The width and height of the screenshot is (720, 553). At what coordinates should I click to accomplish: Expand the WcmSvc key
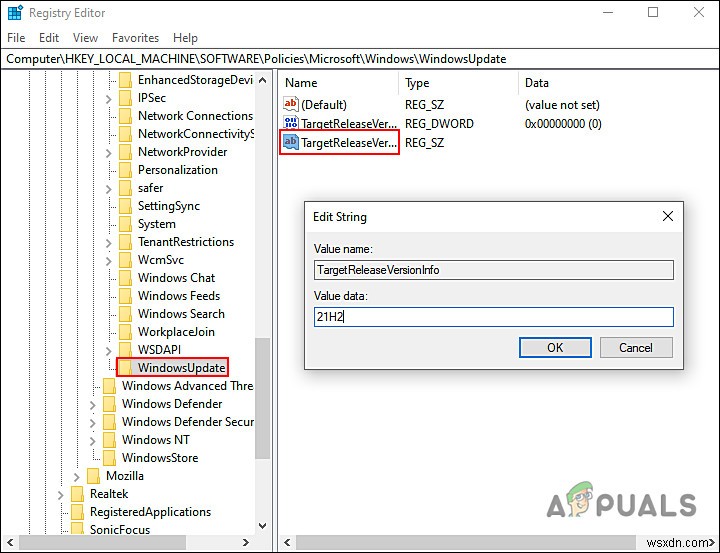[x=108, y=261]
